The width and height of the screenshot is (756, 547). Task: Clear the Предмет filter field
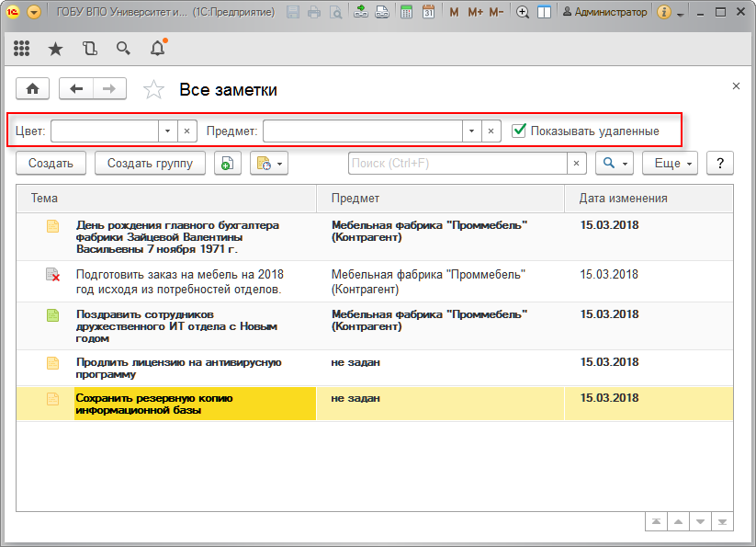491,131
